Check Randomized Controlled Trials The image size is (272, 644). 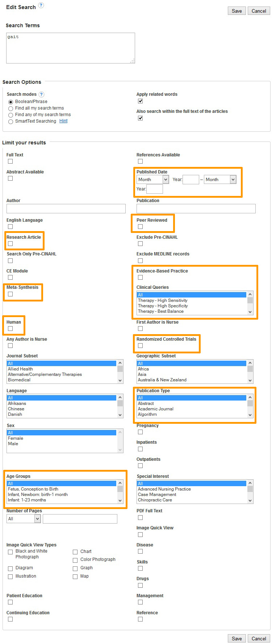pyautogui.click(x=140, y=345)
